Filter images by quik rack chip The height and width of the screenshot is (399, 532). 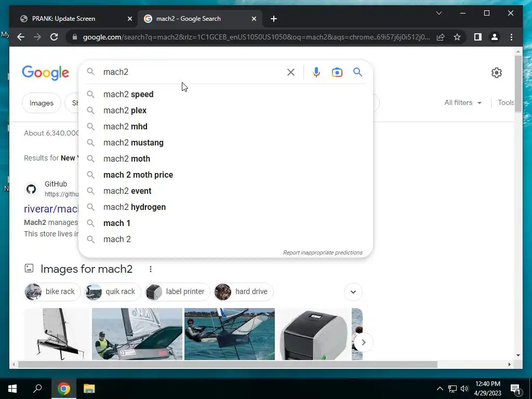coord(113,291)
